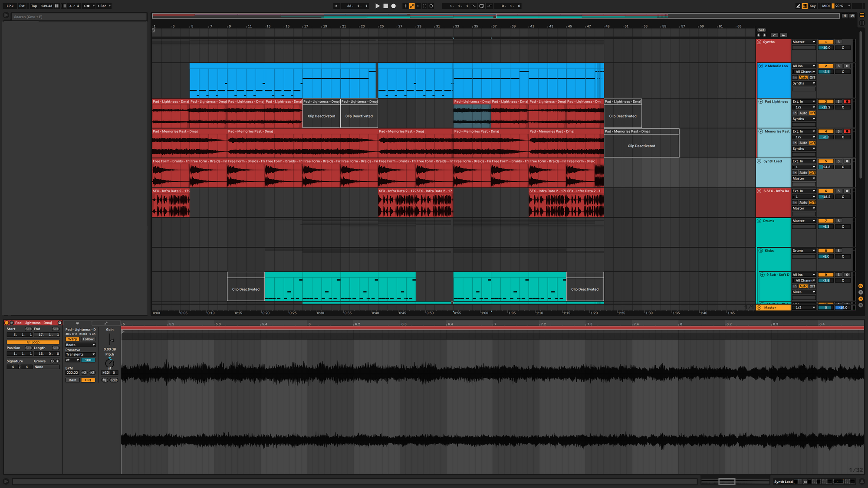Click the Key map mode button
This screenshot has height=488, width=868.
tap(812, 6)
